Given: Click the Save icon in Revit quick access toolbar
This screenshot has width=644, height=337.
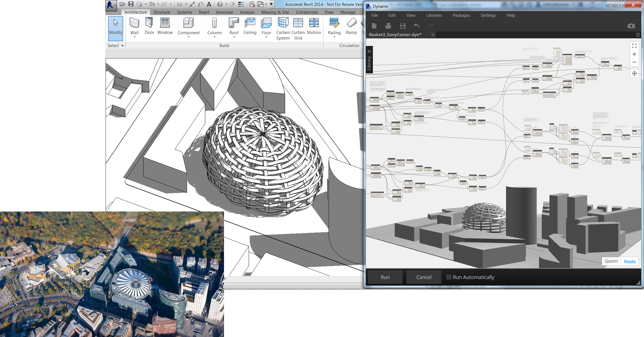Looking at the screenshot, I should click(x=131, y=4).
